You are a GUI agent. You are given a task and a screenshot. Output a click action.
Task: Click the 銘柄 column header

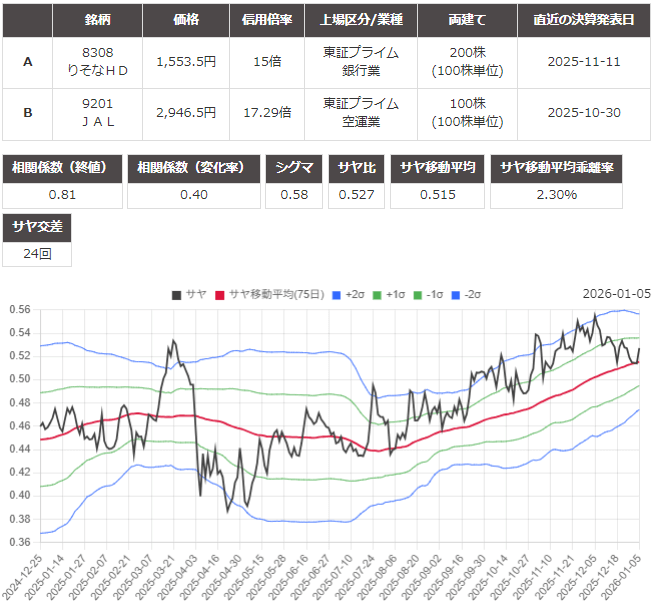point(98,19)
